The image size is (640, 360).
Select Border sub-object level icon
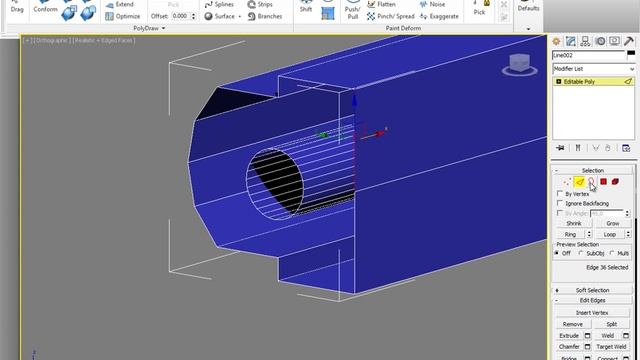point(591,182)
